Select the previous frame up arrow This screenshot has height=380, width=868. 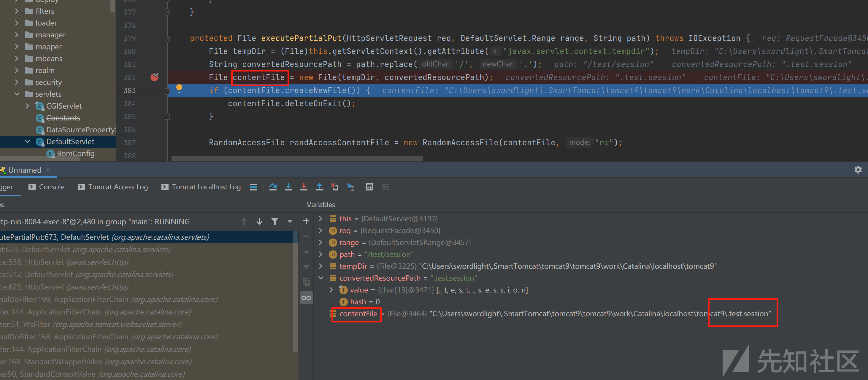(244, 221)
